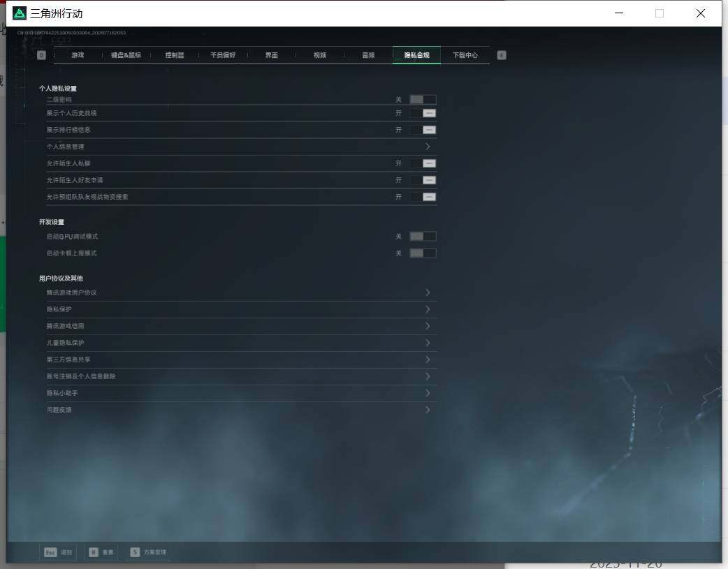728x569 pixels.
Task: Click the CN UID text at top-left
Action: coord(71,33)
